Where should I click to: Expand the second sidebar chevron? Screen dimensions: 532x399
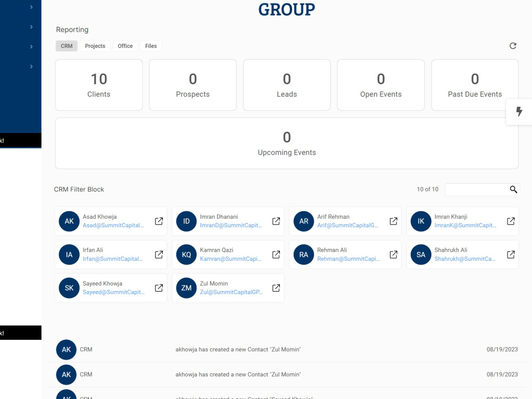[31, 27]
